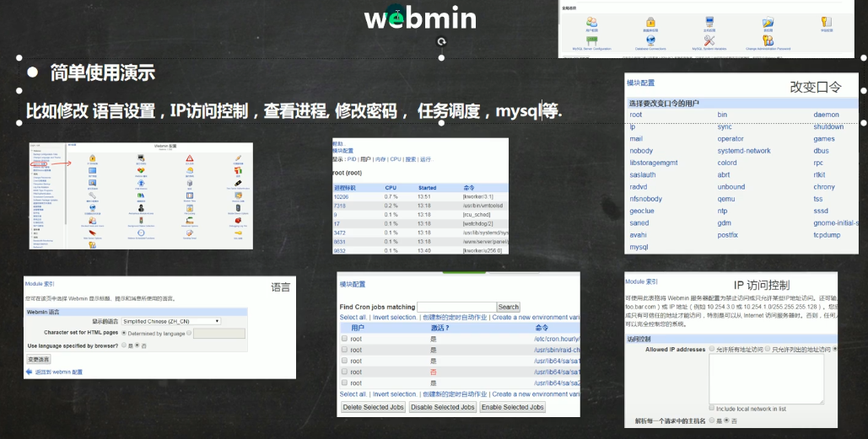Screen dimensions: 868x439
Task: Open Advanced Options icon in Webmin 配置
Action: coord(189,220)
